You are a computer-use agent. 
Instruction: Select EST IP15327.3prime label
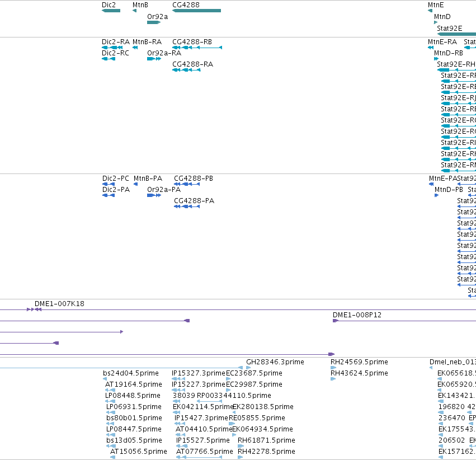coord(199,373)
